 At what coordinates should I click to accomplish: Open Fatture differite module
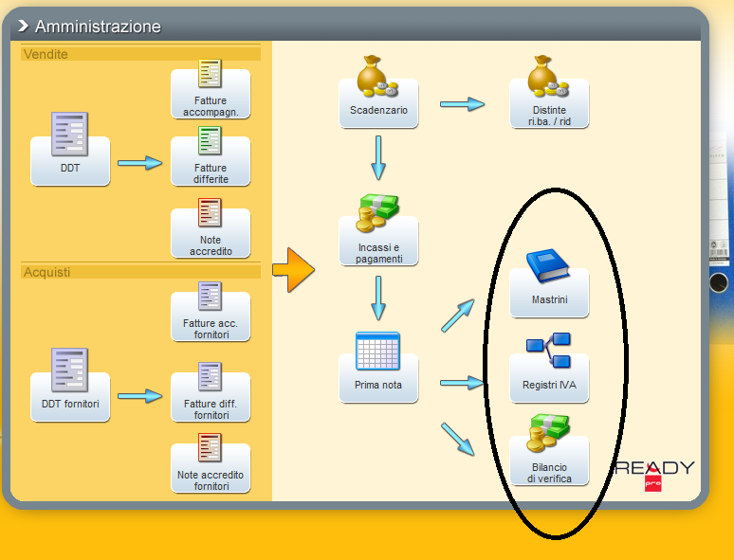click(211, 155)
